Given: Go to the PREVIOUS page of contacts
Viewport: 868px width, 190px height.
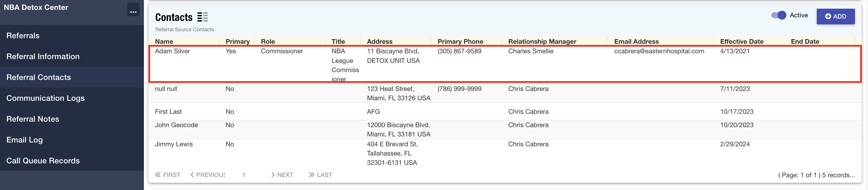Looking at the screenshot, I should (208, 175).
